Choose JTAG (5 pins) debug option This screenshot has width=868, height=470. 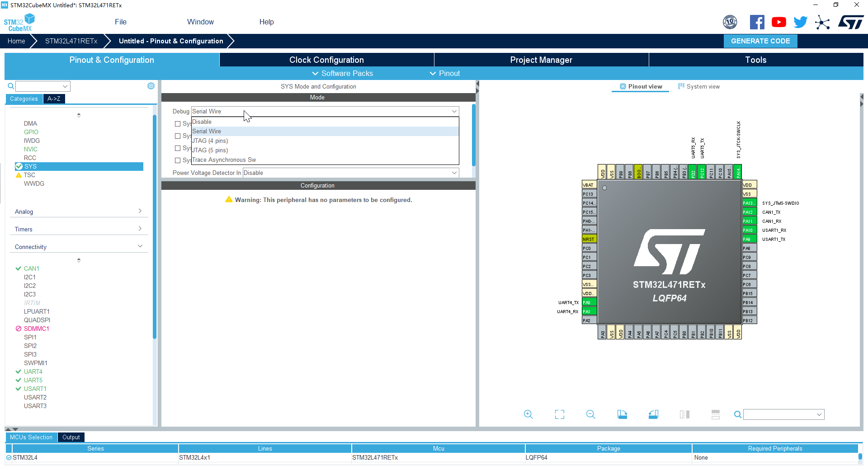tap(325, 150)
